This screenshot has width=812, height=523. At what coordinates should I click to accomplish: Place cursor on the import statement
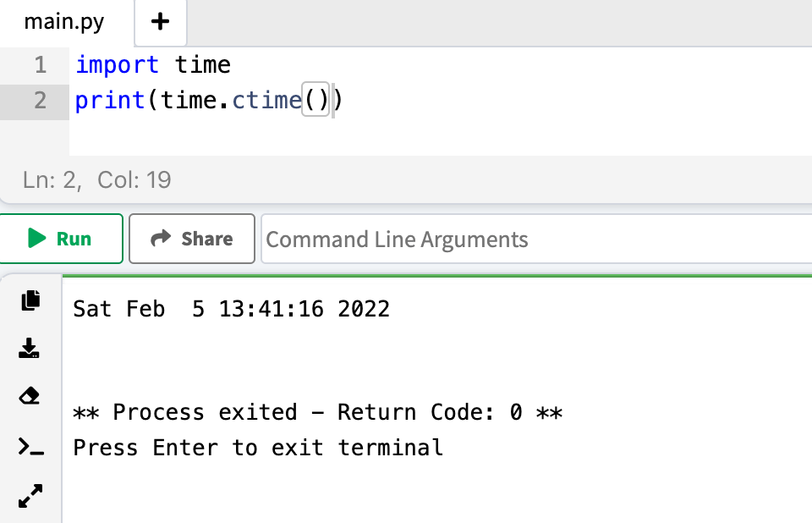(x=152, y=64)
